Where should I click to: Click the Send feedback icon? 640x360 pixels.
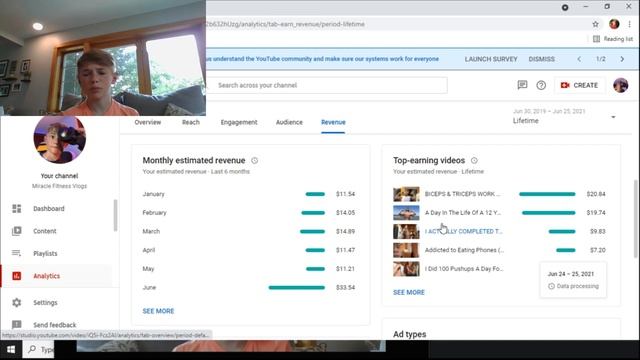[16, 325]
